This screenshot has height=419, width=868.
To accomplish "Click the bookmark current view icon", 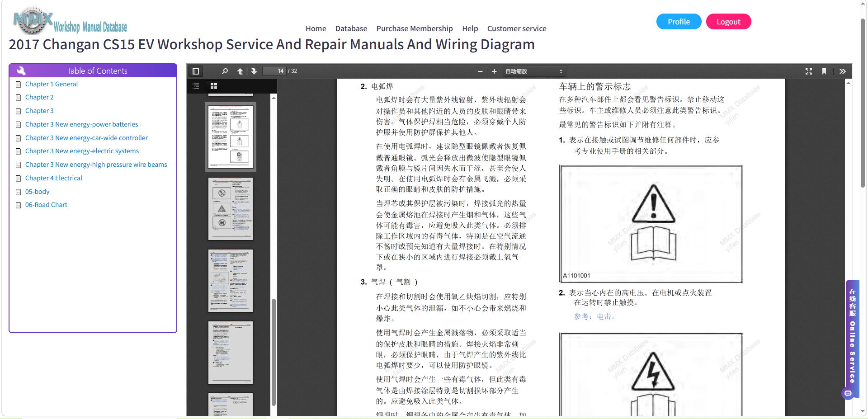I will [x=824, y=71].
